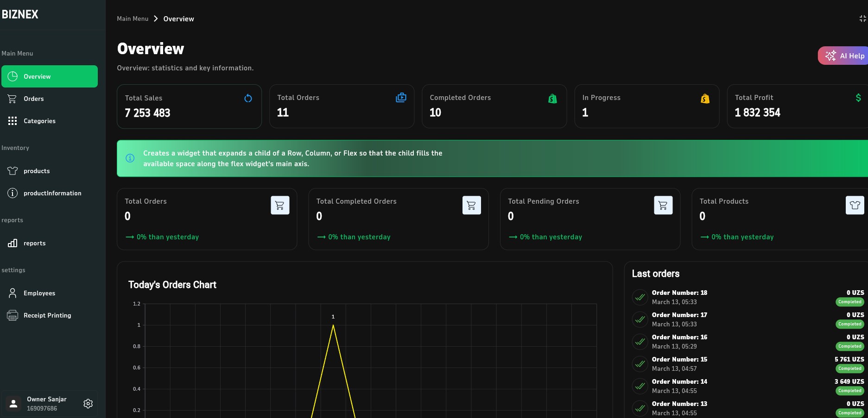Click the dollar icon on Total Profit card

click(x=858, y=98)
